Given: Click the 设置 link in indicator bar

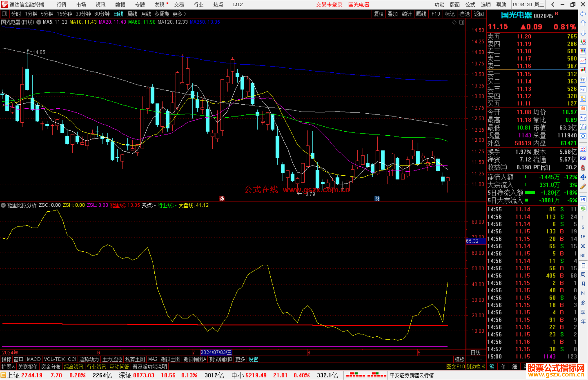Looking at the screenshot, I should pyautogui.click(x=253, y=359).
